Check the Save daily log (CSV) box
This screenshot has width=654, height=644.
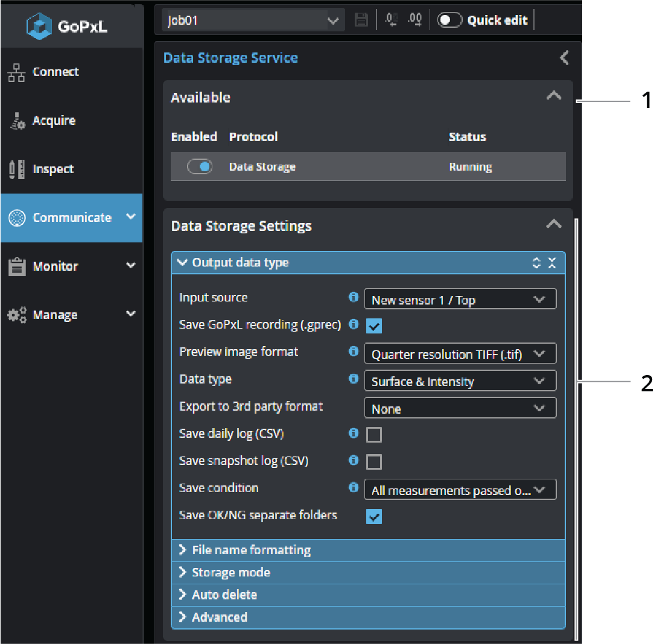point(374,435)
